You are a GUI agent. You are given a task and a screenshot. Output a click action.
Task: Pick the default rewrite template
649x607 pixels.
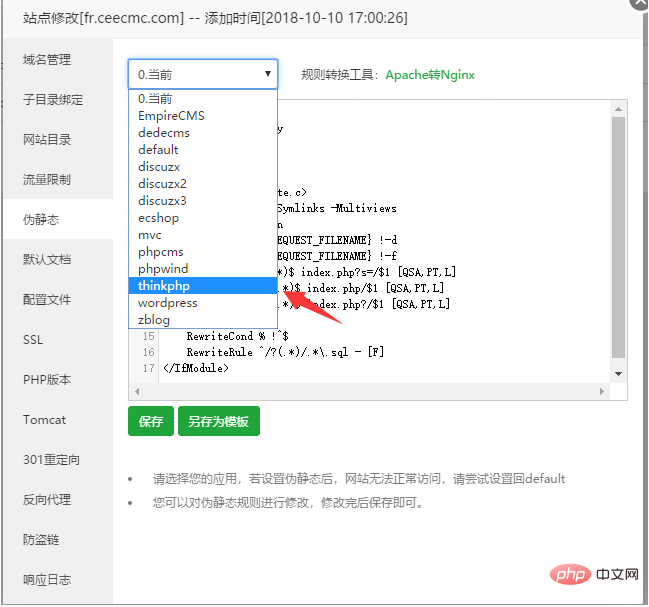click(203, 149)
